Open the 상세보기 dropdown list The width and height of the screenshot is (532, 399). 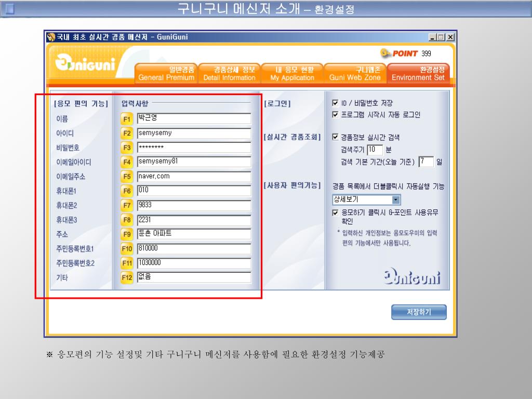[x=395, y=200]
